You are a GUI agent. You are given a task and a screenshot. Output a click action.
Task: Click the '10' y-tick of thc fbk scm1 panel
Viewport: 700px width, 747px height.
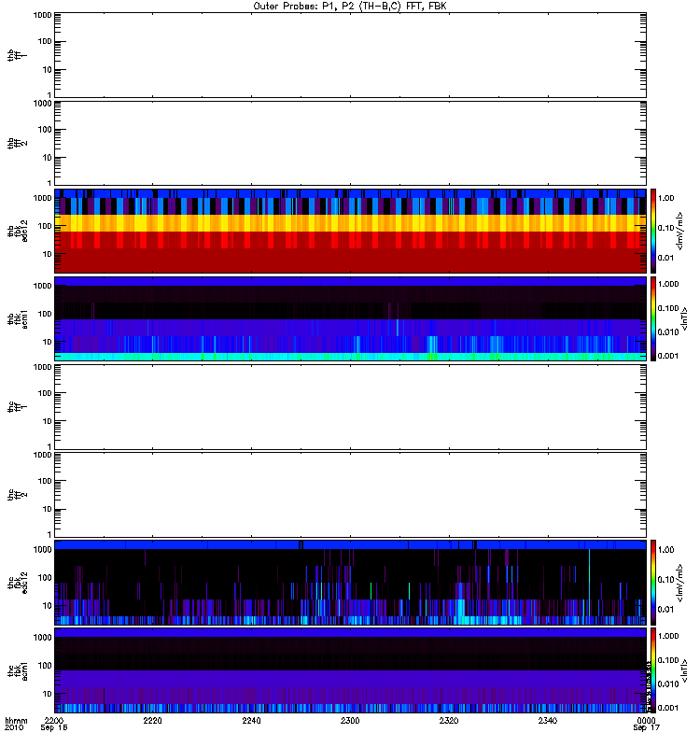point(48,694)
